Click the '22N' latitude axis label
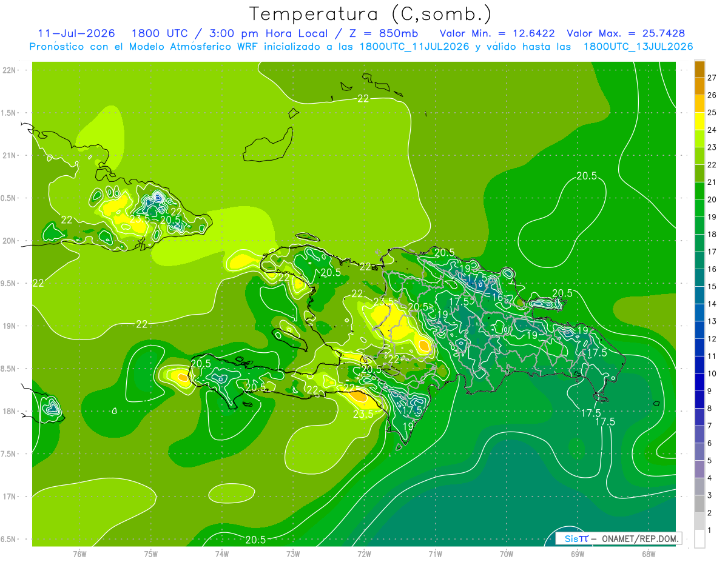This screenshot has height=562, width=728. [10, 70]
